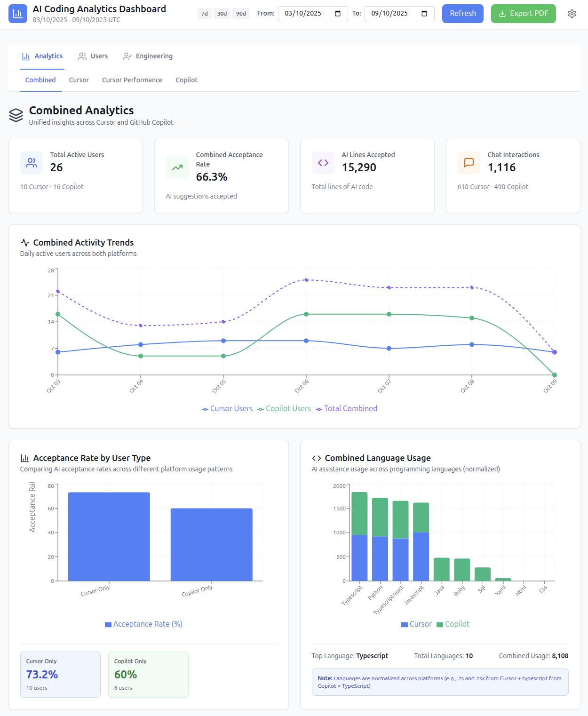Set range to 30d
Image resolution: width=588 pixels, height=716 pixels.
tap(222, 14)
